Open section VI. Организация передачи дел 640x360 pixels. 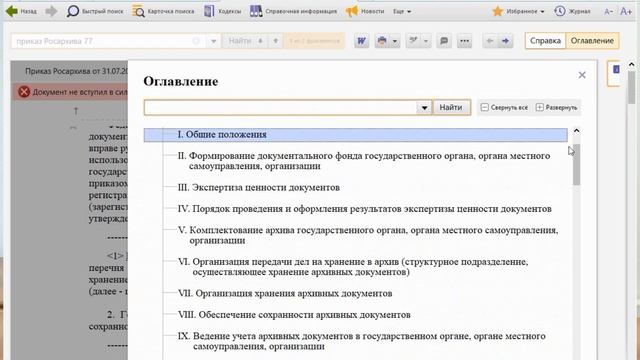pyautogui.click(x=353, y=267)
